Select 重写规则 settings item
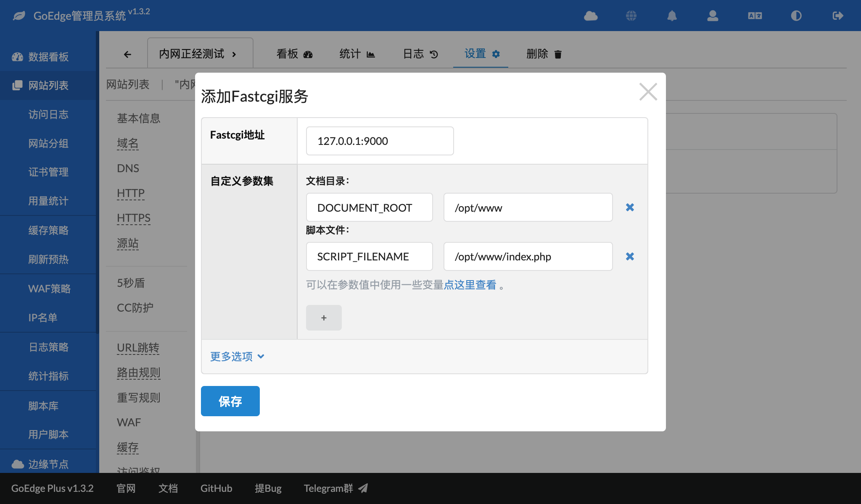Viewport: 861px width, 504px height. (139, 397)
